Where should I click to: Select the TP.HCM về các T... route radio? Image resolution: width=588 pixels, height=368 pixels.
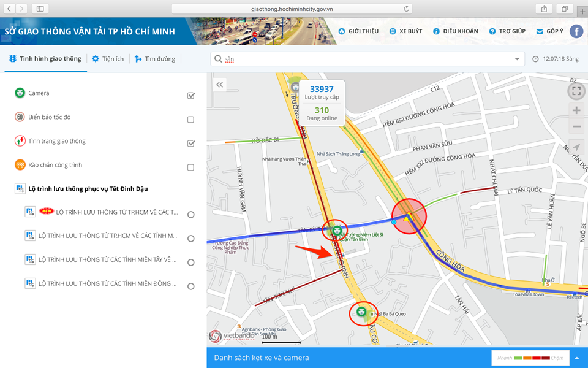click(x=191, y=215)
